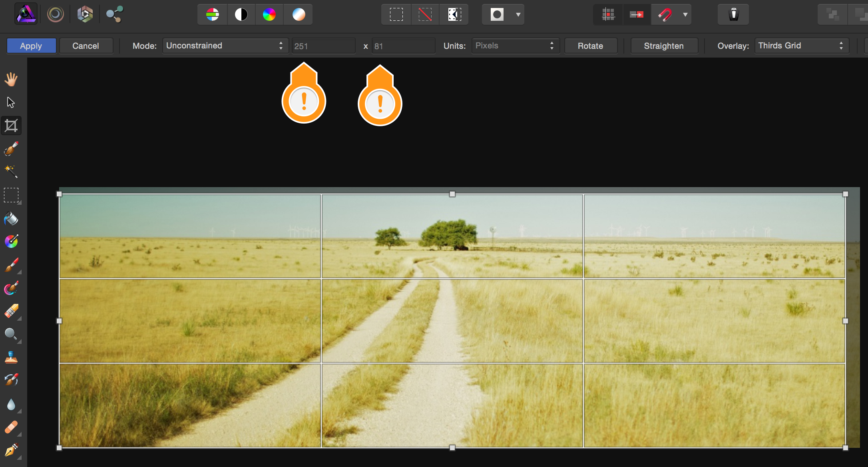
Task: Select the Paint Mixer Brush tool
Action: 11,288
